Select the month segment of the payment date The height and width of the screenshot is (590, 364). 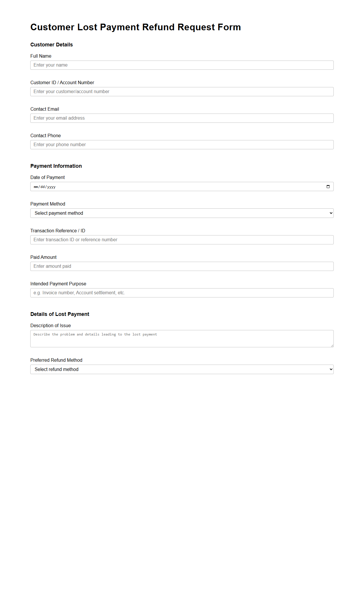click(x=36, y=187)
